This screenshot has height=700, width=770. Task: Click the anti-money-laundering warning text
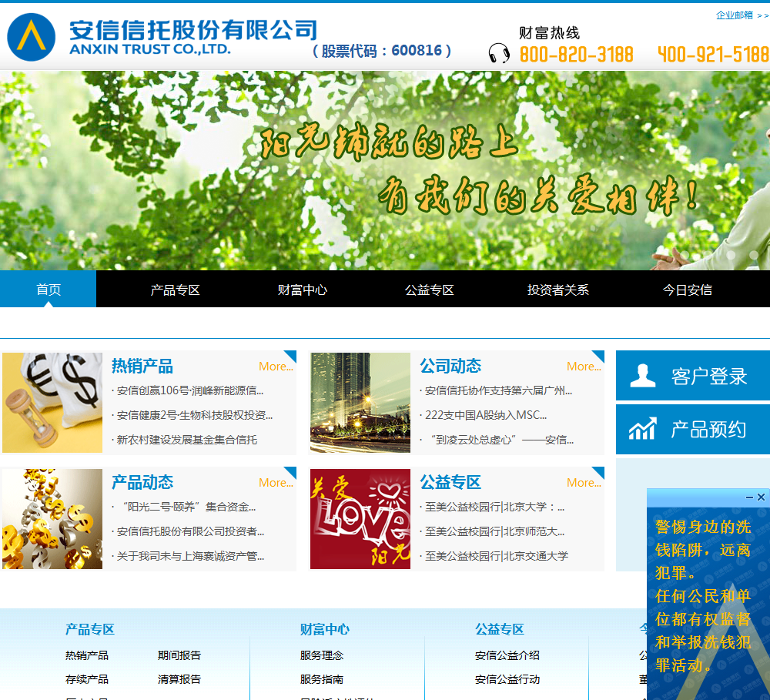tap(703, 596)
